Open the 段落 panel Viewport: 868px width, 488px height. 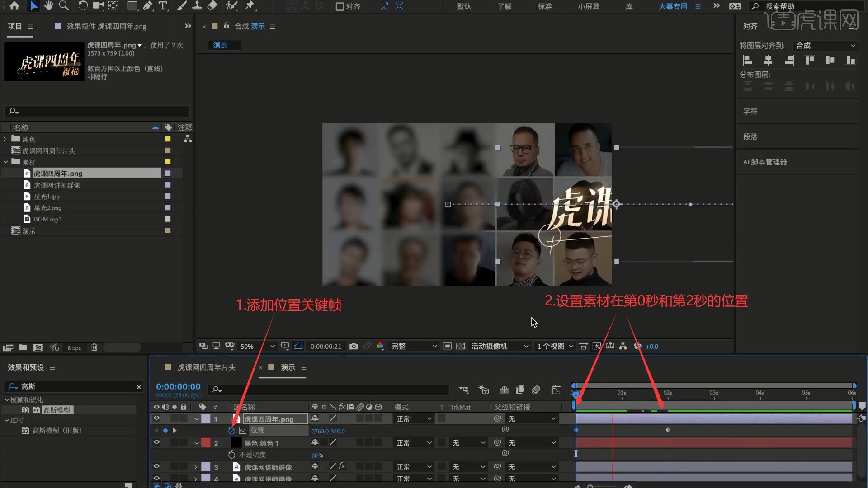[x=750, y=136]
